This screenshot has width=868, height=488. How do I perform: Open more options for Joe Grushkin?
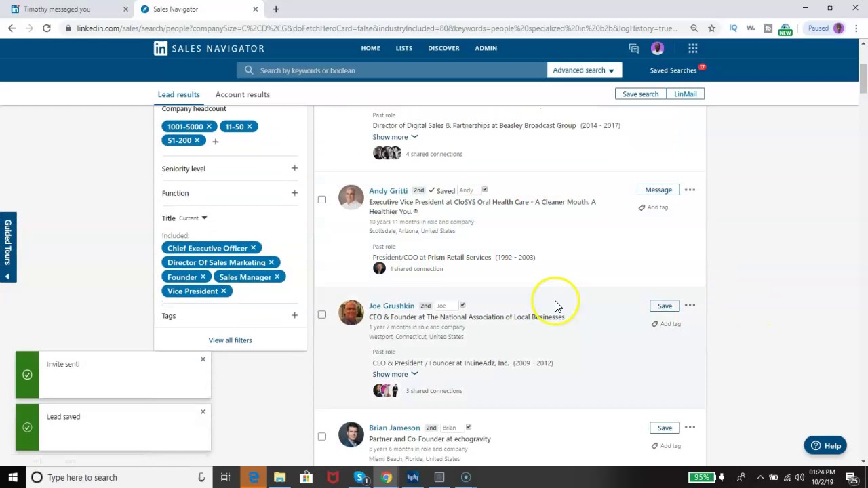click(x=690, y=305)
